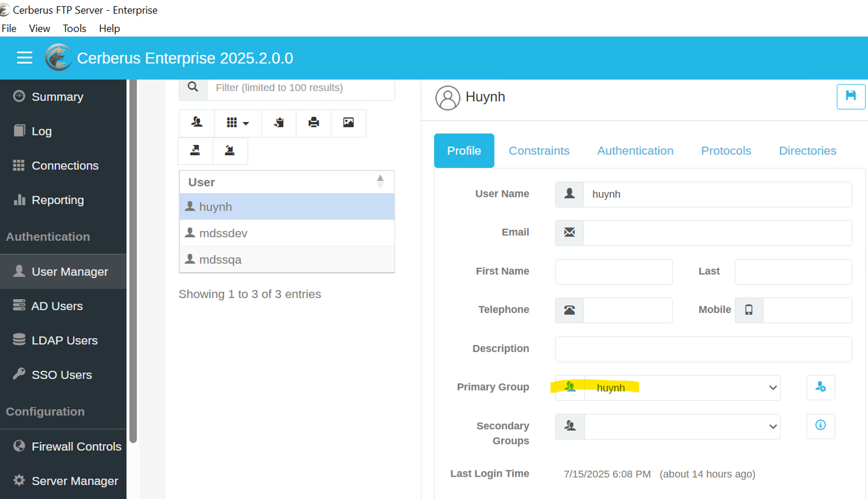The height and width of the screenshot is (499, 868).
Task: Click the envelope icon in Email field
Action: tap(569, 232)
